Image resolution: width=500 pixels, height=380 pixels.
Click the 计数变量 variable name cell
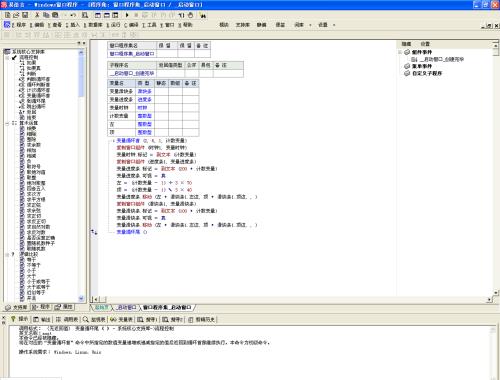[121, 116]
